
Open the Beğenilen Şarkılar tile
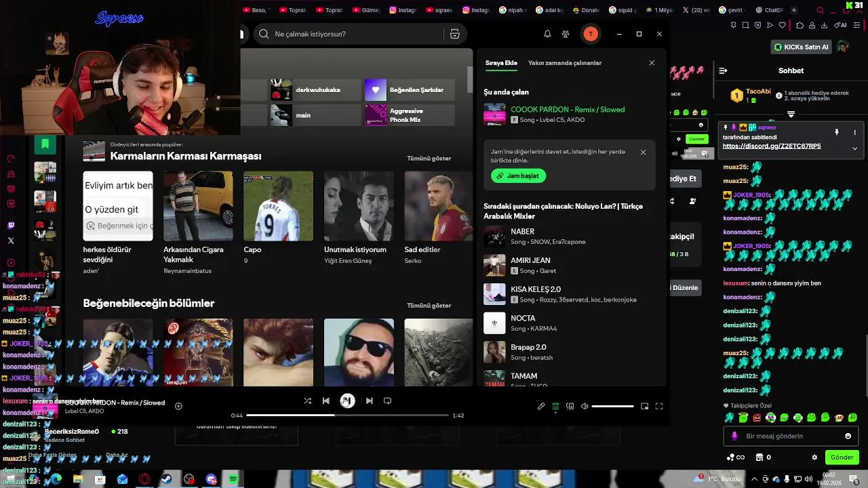(410, 90)
